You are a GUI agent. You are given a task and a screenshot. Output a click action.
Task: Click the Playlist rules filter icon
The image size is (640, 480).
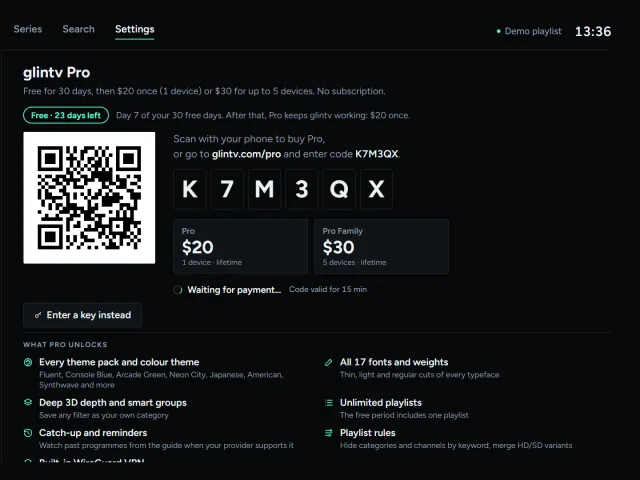click(329, 433)
